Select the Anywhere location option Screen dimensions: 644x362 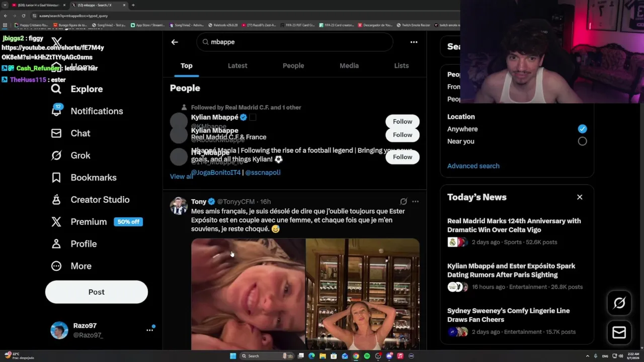(x=582, y=129)
